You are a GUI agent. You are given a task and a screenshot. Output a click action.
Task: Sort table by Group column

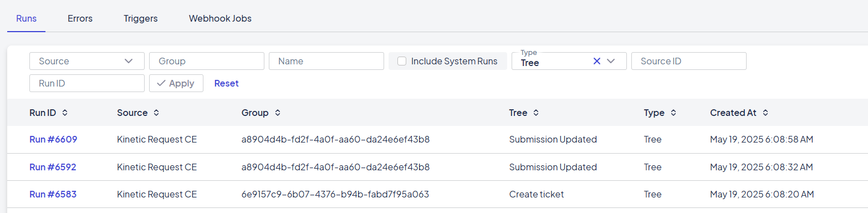point(261,113)
